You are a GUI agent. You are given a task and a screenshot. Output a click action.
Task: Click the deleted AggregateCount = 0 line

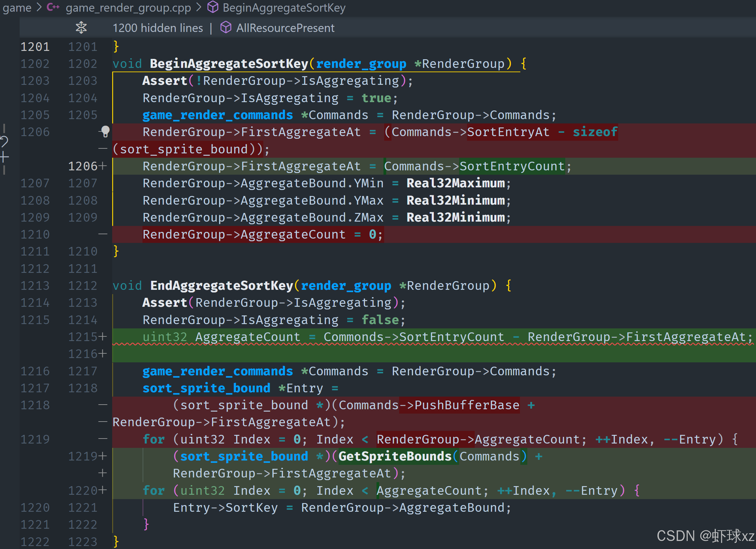point(263,235)
